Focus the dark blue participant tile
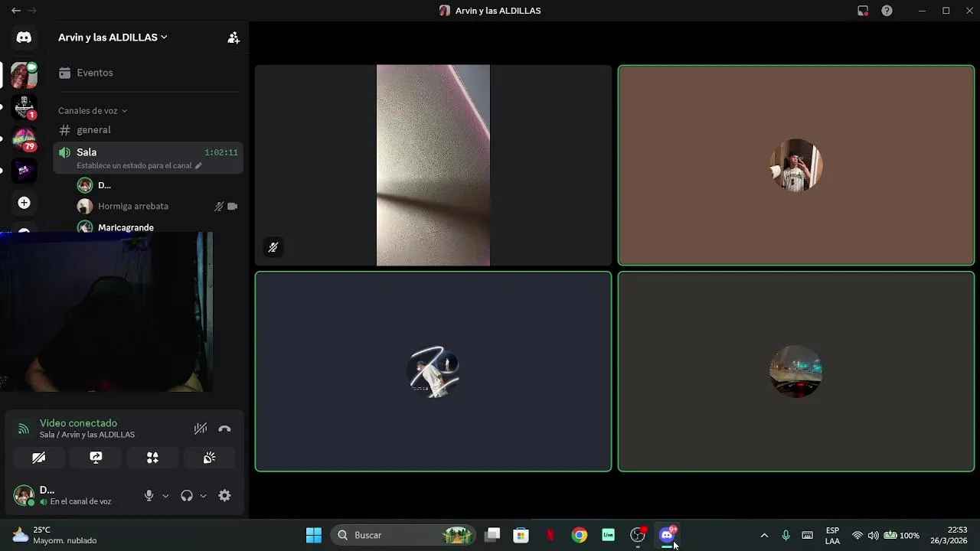This screenshot has height=551, width=980. (433, 372)
